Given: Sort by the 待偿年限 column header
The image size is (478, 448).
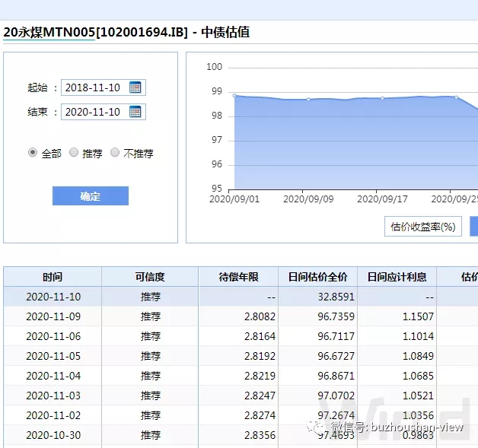Looking at the screenshot, I should 238,277.
